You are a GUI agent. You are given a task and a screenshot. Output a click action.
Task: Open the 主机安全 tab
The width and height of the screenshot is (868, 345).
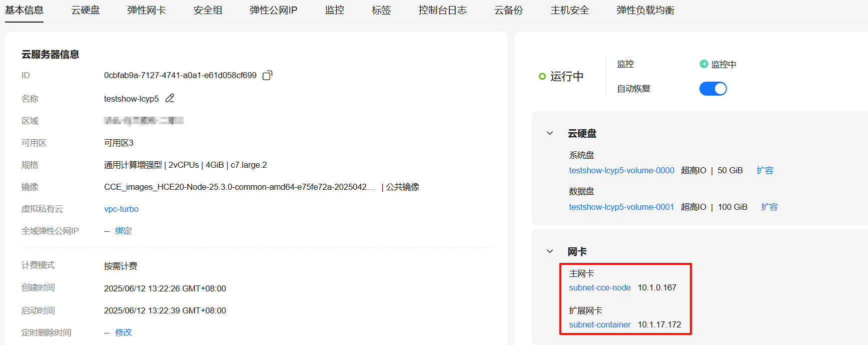click(570, 10)
